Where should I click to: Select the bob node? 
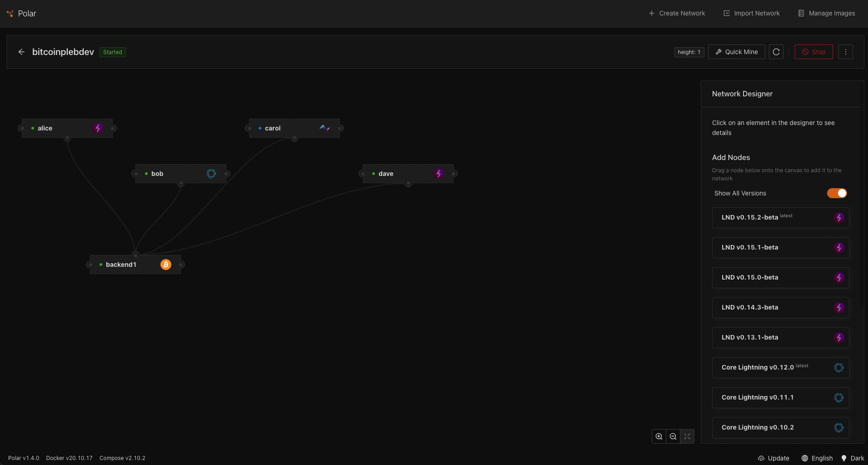pos(181,174)
